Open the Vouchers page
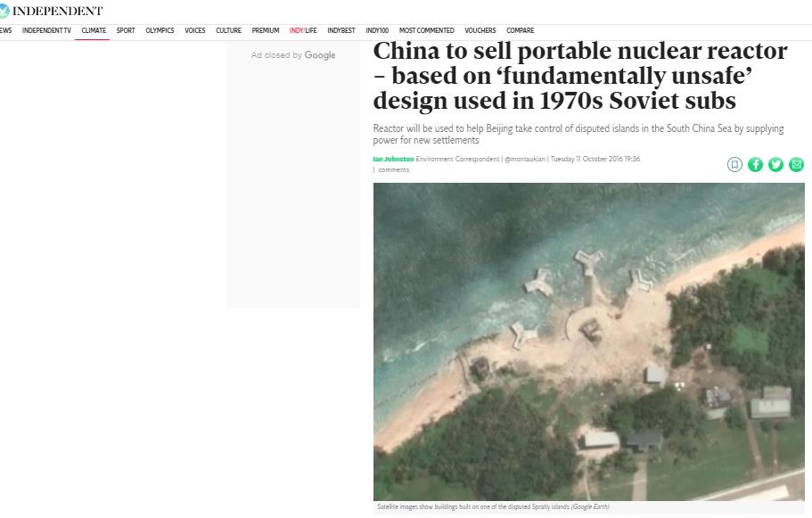This screenshot has height=518, width=812. pos(480,30)
